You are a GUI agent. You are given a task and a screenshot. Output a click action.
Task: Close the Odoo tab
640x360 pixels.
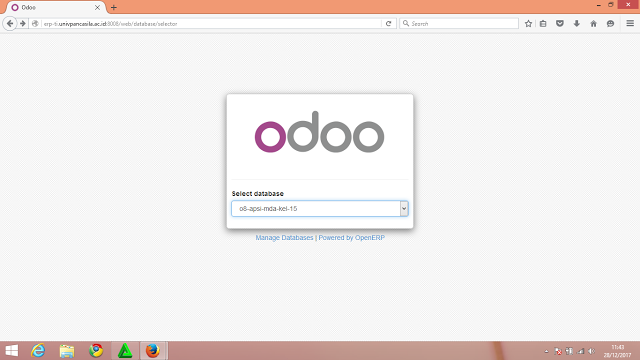pyautogui.click(x=97, y=7)
